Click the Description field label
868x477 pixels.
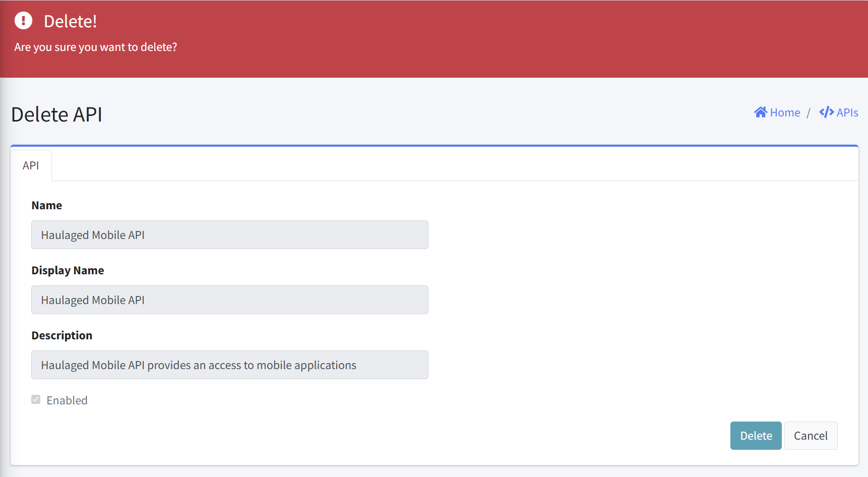coord(62,335)
